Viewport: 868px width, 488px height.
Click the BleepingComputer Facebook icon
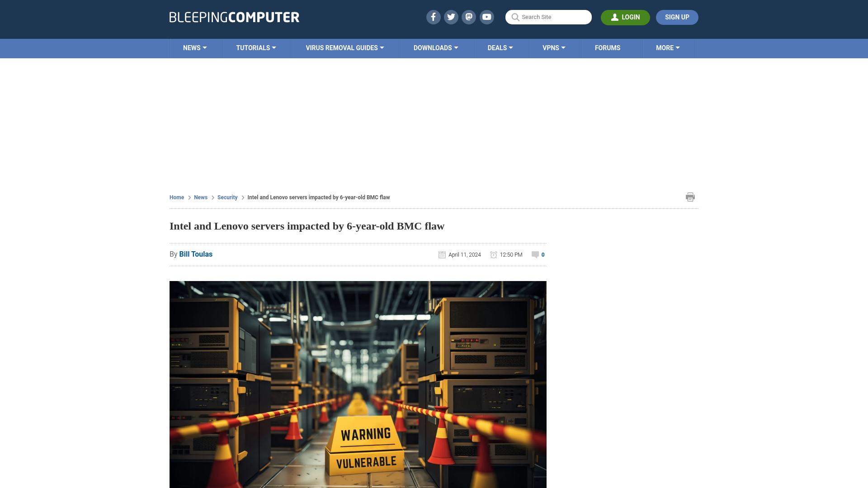click(x=433, y=17)
